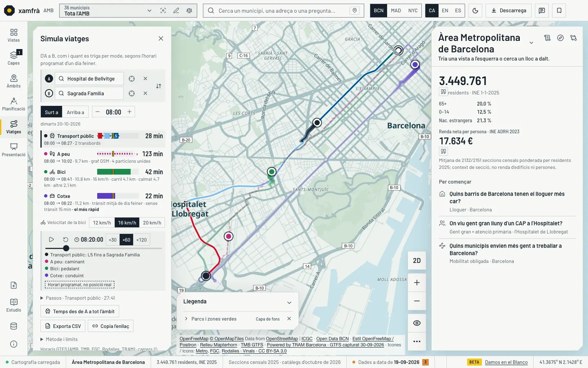Click the pencil draw icon in the top bar
This screenshot has width=588, height=368.
(x=176, y=11)
